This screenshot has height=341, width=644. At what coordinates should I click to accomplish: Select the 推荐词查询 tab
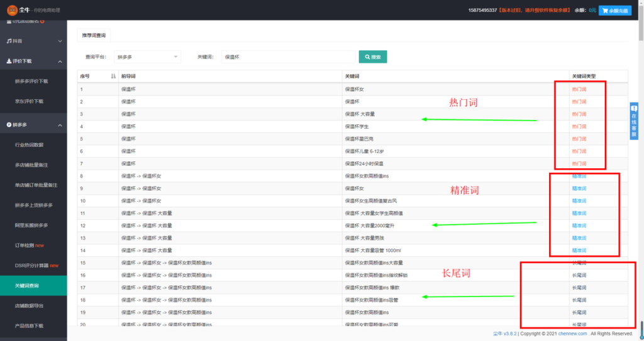tap(94, 35)
